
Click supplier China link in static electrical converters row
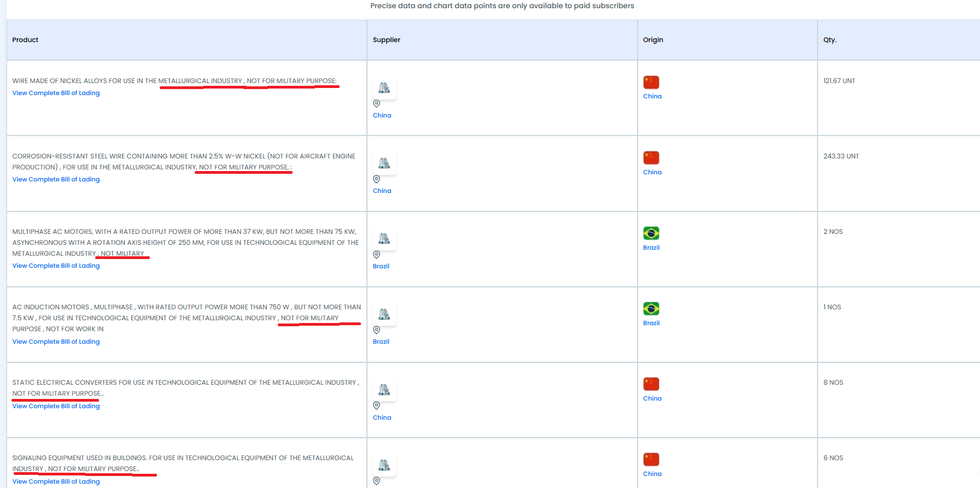point(382,418)
